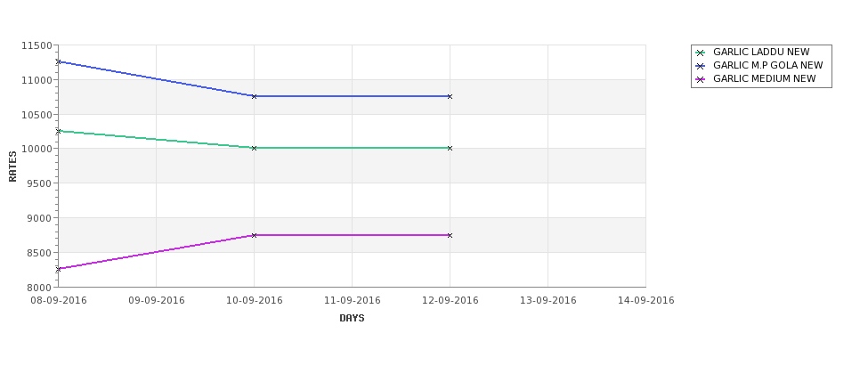Viewport: 868px width, 382px height.
Task: Click the 11500 y-axis tick label
Action: pos(37,46)
